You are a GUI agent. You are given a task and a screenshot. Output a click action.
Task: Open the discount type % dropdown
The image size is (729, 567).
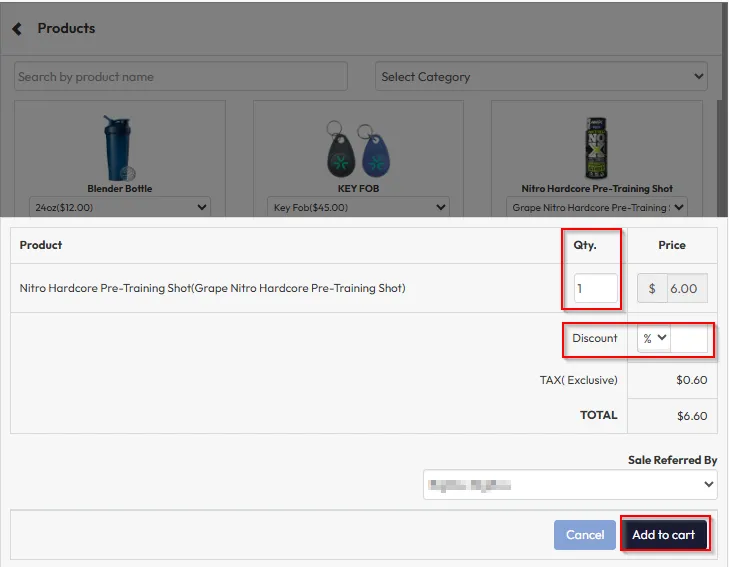point(655,339)
